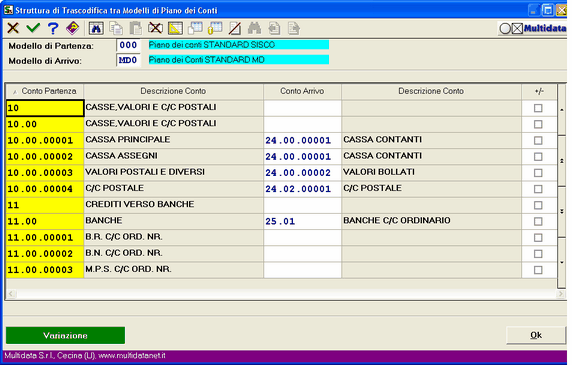Click the copy documents toolbar icon
This screenshot has width=572, height=365.
116,28
